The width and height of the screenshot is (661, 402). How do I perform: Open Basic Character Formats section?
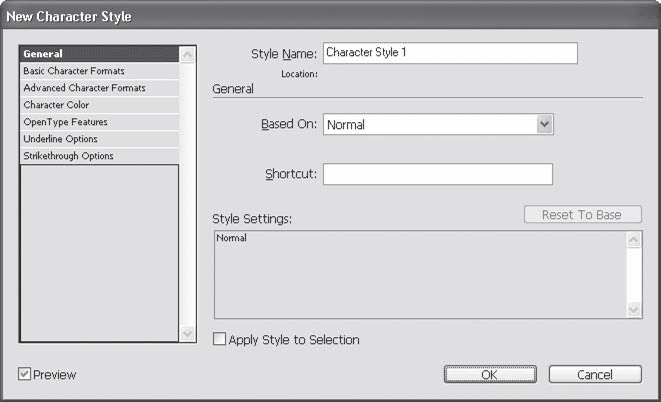pyautogui.click(x=98, y=71)
